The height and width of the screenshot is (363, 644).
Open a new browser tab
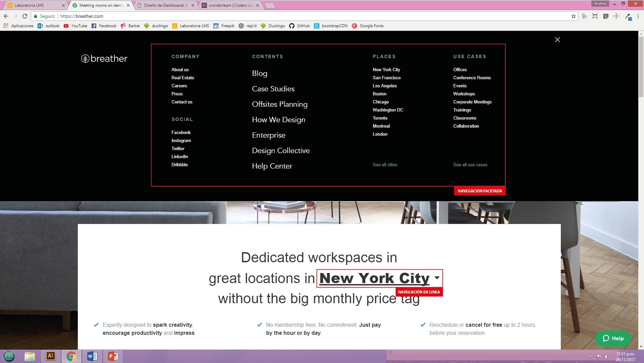click(270, 5)
